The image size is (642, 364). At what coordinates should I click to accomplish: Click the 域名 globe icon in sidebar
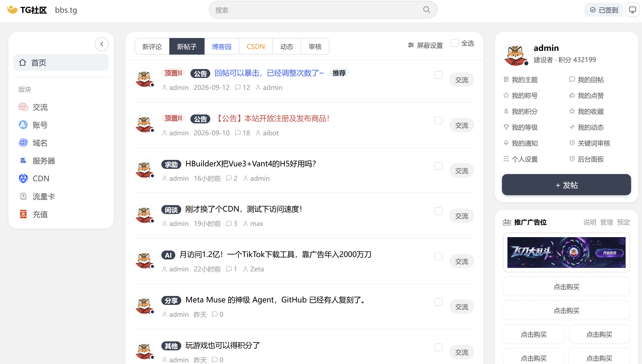point(23,143)
